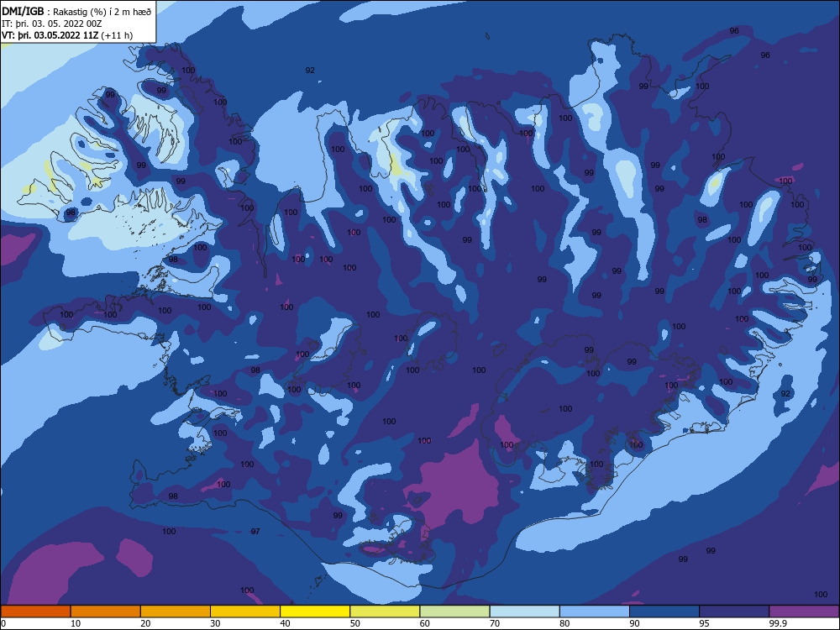This screenshot has width=840, height=630.
Task: Select the 40–50 bright yellow legend swatch
Action: pos(315,612)
